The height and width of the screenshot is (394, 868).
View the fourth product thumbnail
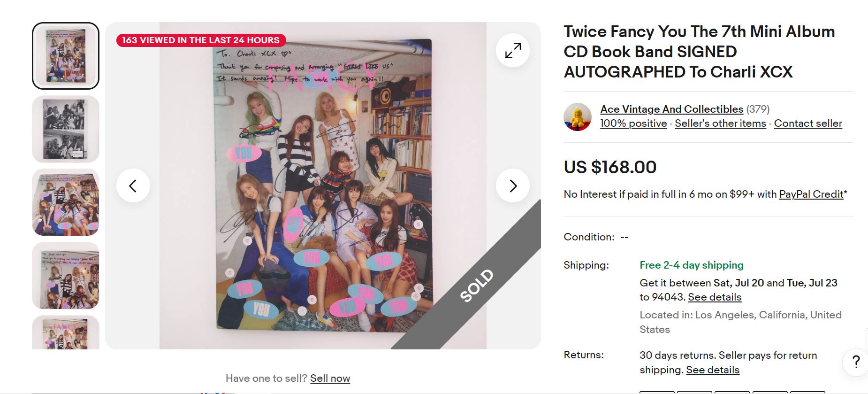66,276
